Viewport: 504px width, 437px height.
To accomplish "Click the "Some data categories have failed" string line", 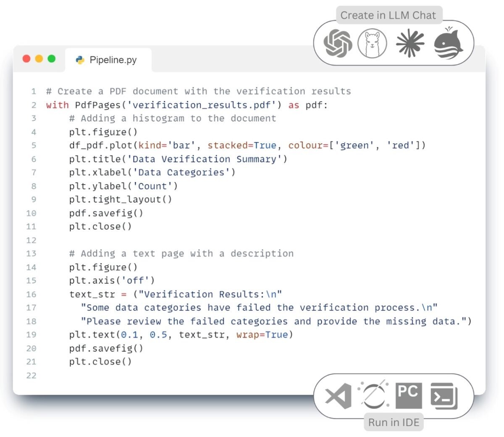I will click(x=259, y=308).
